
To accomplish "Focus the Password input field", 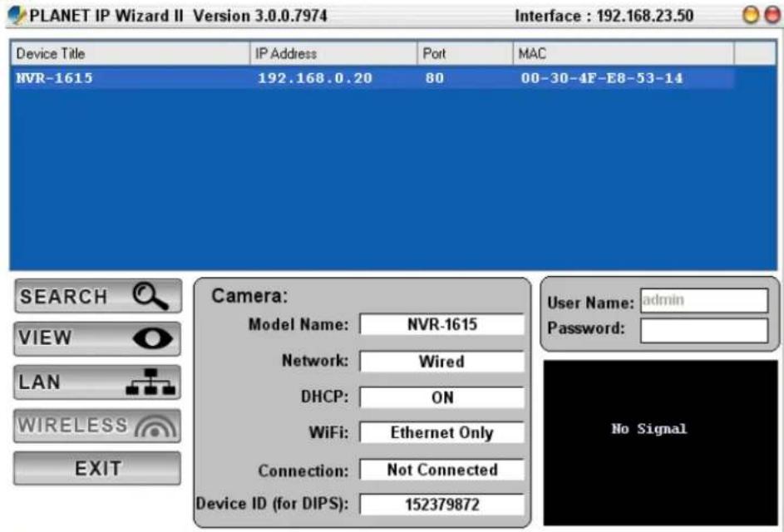I will tap(704, 331).
